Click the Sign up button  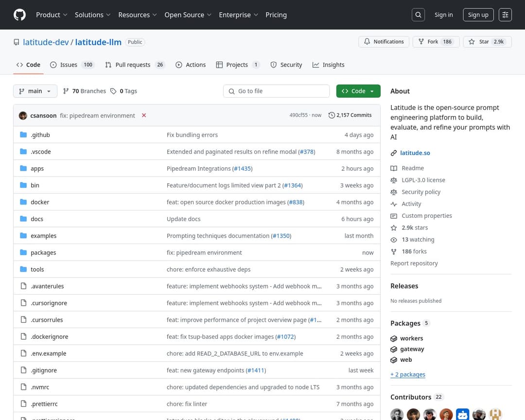(x=478, y=15)
